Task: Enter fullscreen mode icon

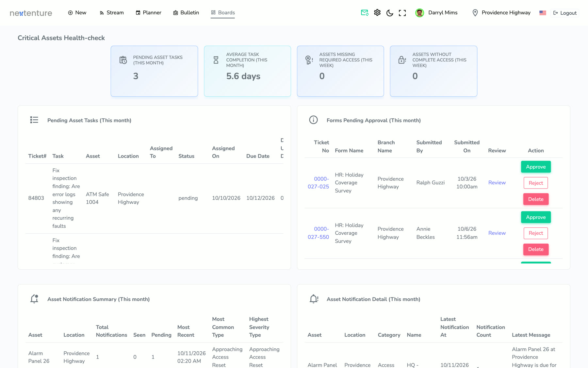Action: click(402, 13)
